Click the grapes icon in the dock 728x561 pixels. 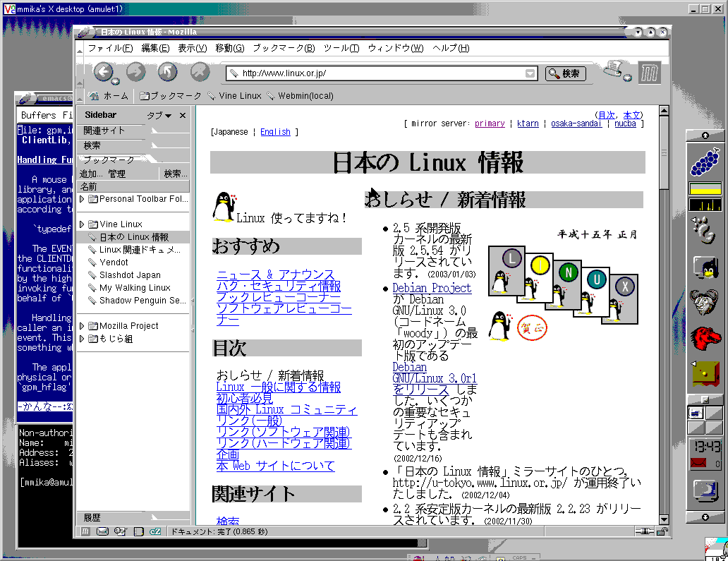[705, 162]
